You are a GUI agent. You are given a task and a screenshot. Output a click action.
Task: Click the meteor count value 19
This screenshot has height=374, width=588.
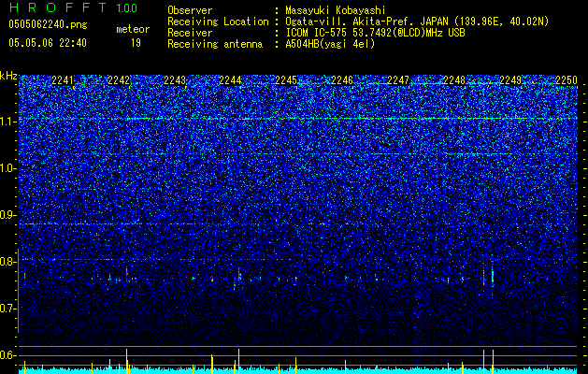click(x=136, y=43)
